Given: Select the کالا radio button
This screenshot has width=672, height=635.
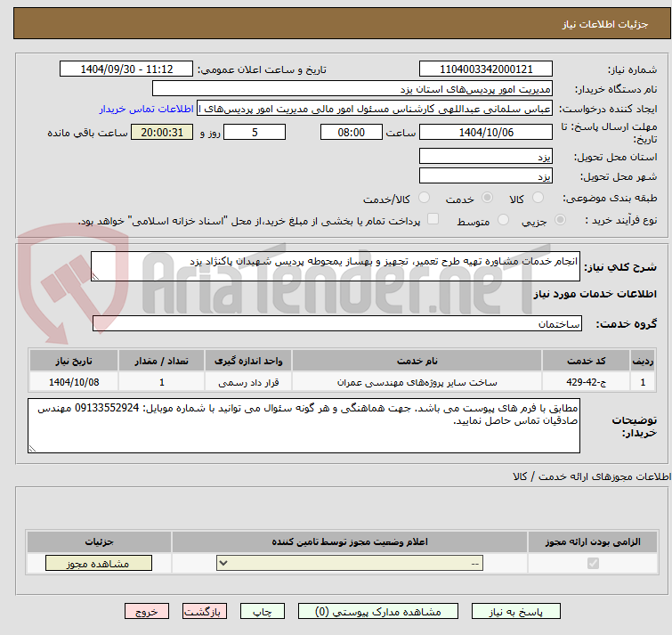Looking at the screenshot, I should point(538,198).
